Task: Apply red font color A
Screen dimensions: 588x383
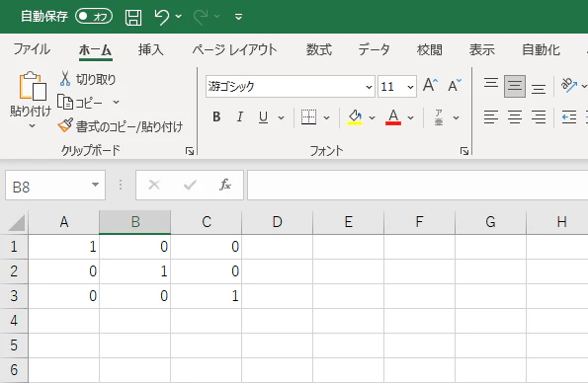Action: tap(393, 117)
